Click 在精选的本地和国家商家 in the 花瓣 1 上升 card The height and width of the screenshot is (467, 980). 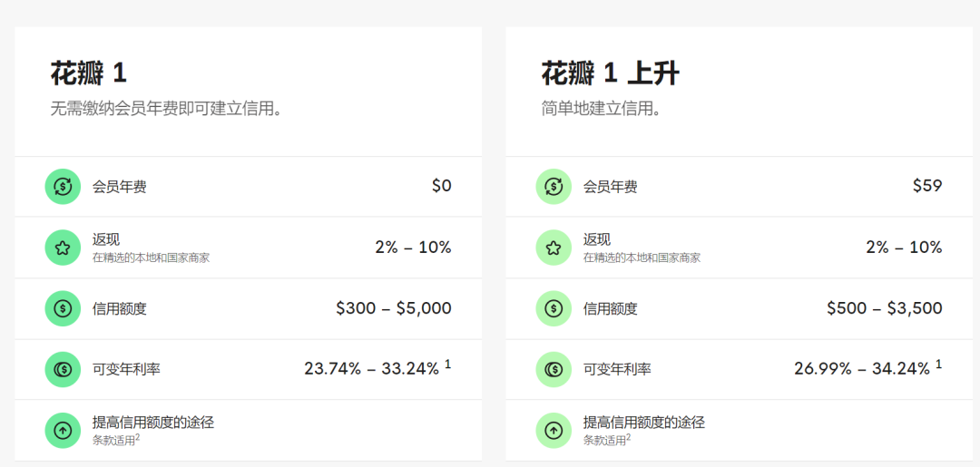coord(642,258)
